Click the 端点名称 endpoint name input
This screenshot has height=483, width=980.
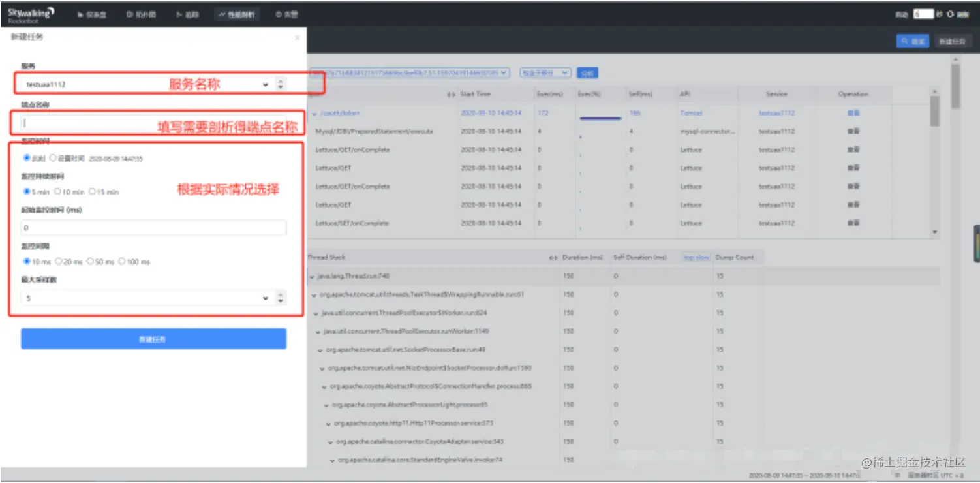tap(153, 122)
